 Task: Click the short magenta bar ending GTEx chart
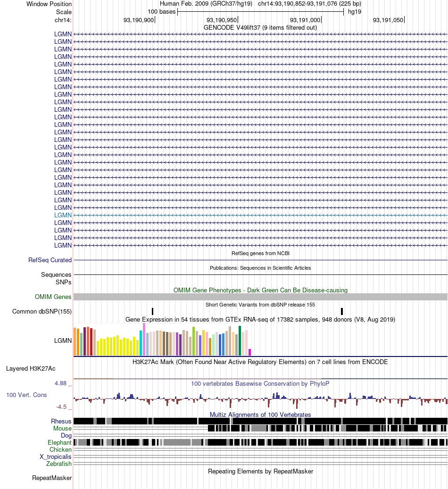tap(249, 352)
